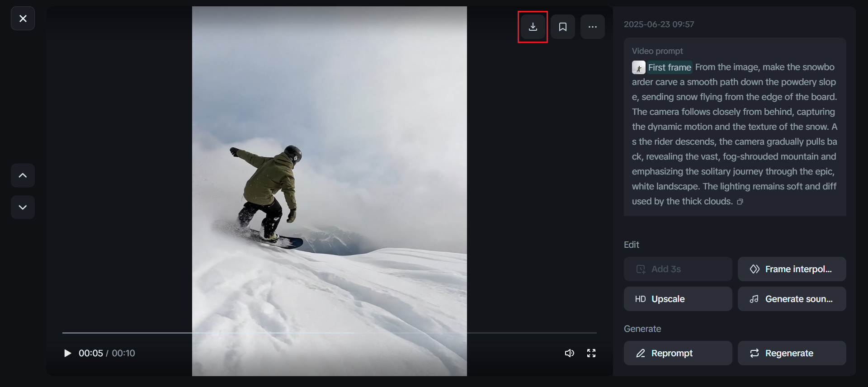The image size is (868, 387).
Task: Enter fullscreen video mode
Action: click(591, 353)
